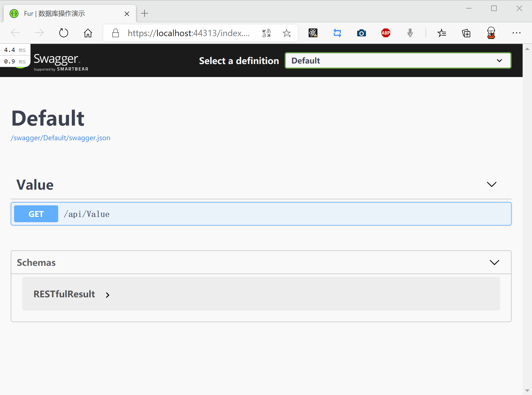Open the React DevTools extension icon
This screenshot has width=532, height=395.
(x=313, y=33)
